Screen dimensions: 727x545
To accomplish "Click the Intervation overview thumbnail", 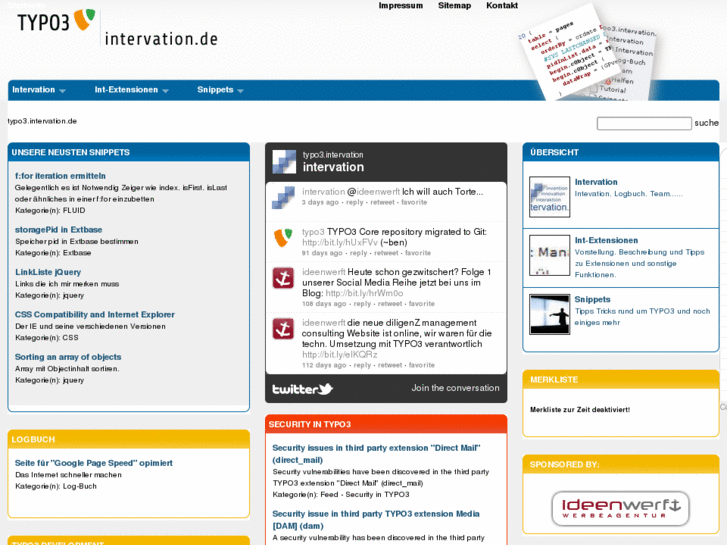I will coord(549,197).
